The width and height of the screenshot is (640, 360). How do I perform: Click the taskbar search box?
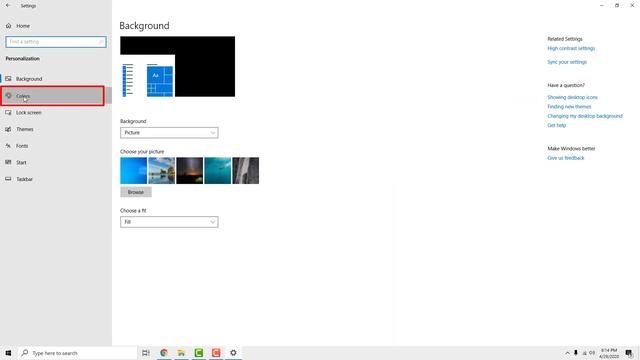pos(77,353)
